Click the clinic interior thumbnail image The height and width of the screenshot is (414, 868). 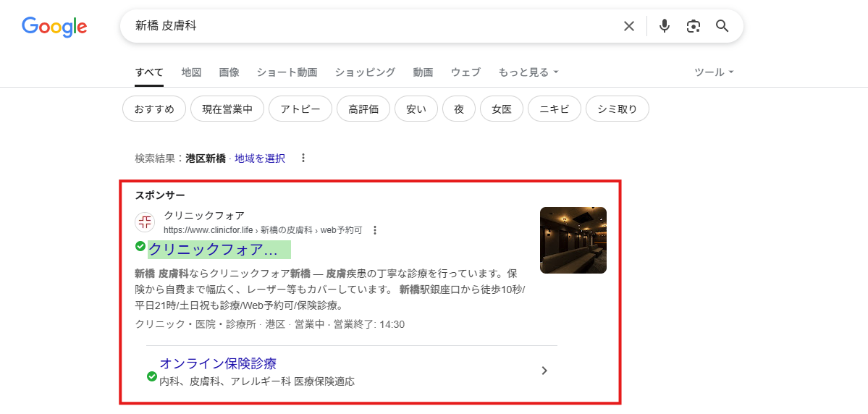click(573, 240)
